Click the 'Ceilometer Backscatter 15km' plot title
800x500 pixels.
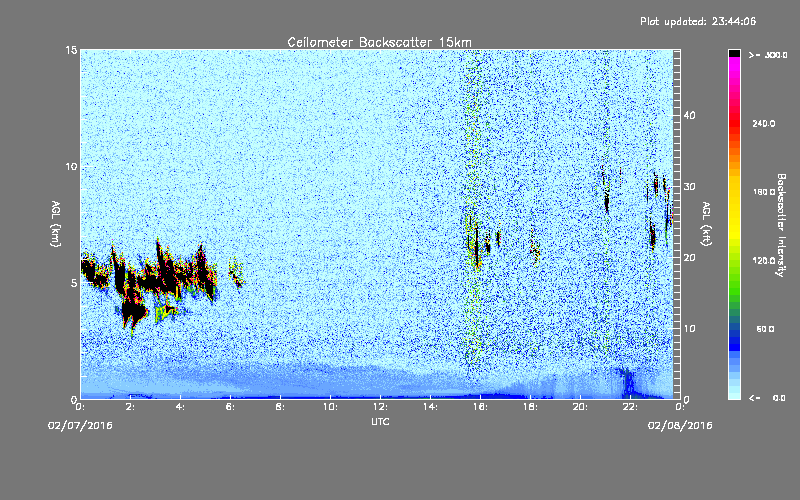379,42
